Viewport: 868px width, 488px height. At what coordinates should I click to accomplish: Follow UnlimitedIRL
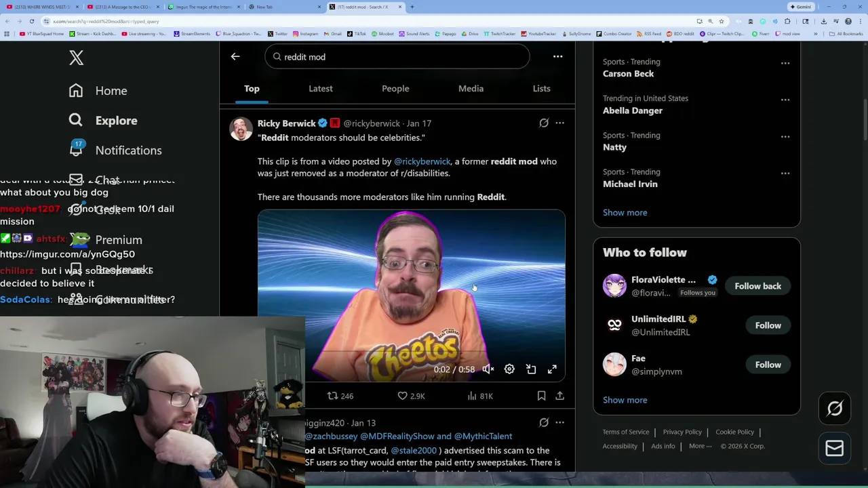pyautogui.click(x=768, y=325)
